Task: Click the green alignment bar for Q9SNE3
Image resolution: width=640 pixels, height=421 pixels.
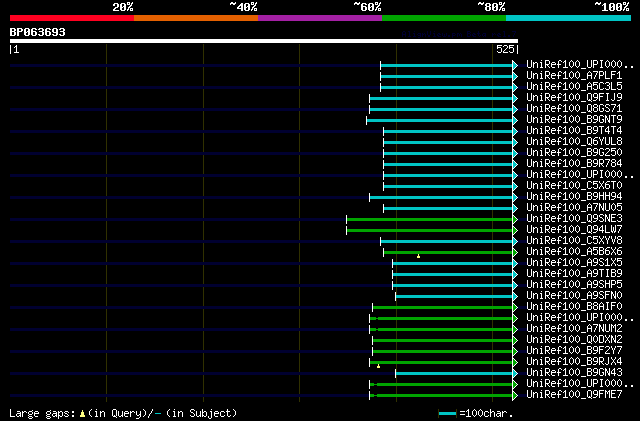Action: 430,220
